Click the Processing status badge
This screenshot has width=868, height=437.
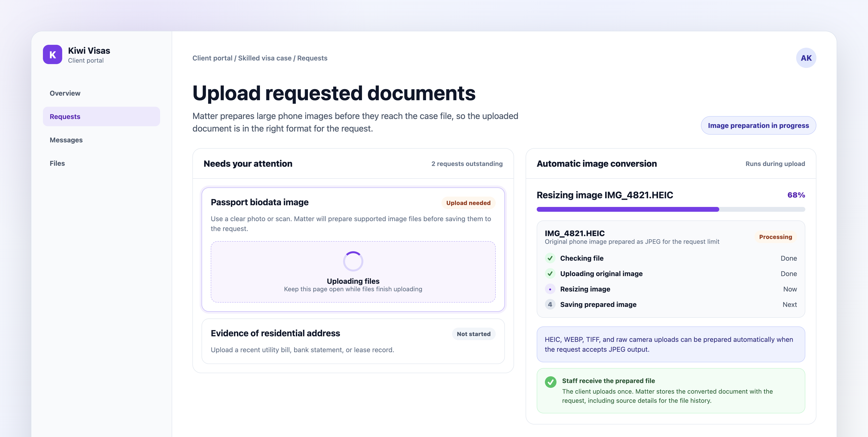tap(775, 237)
